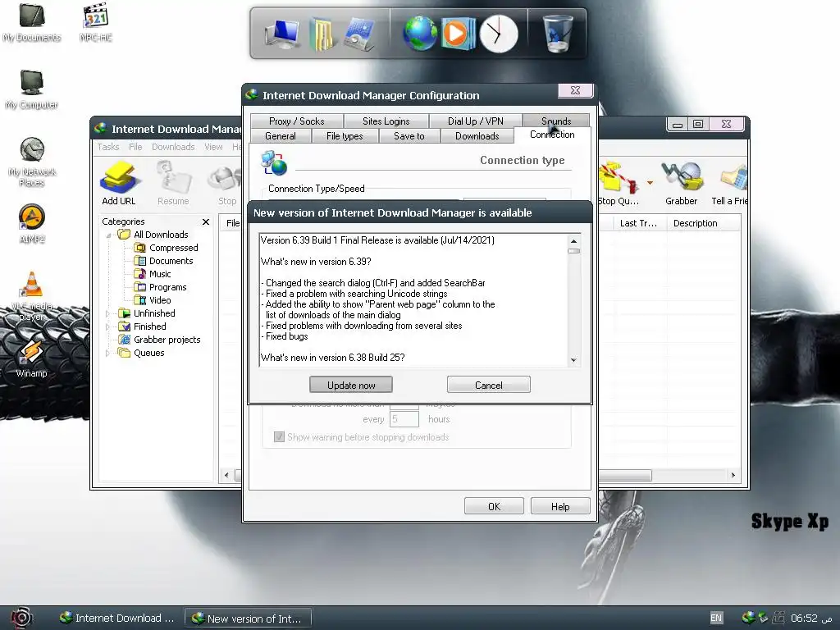Select File types tab
This screenshot has width=840, height=630.
[345, 136]
